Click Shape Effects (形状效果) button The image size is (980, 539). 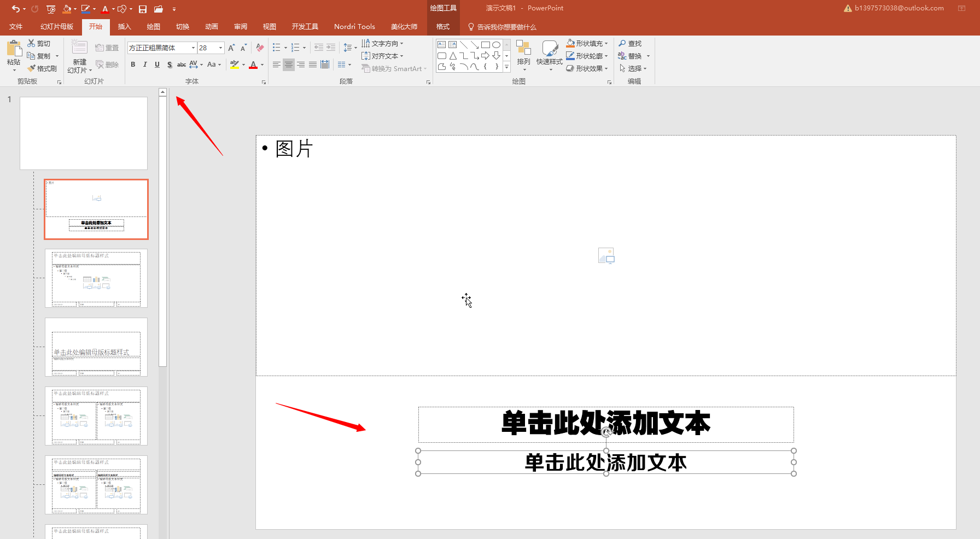point(587,68)
